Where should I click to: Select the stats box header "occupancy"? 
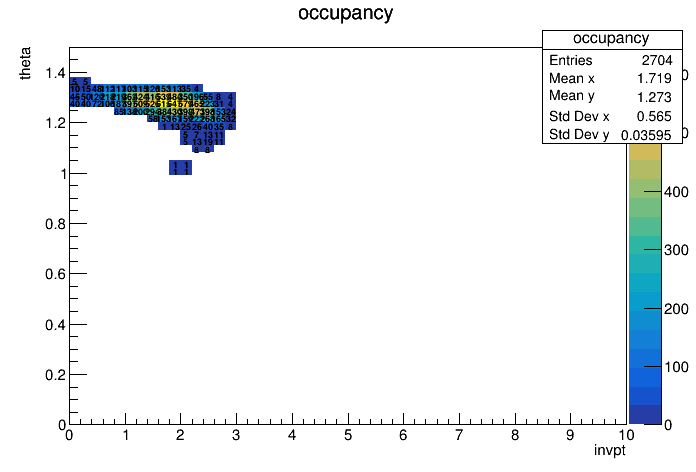pyautogui.click(x=611, y=38)
